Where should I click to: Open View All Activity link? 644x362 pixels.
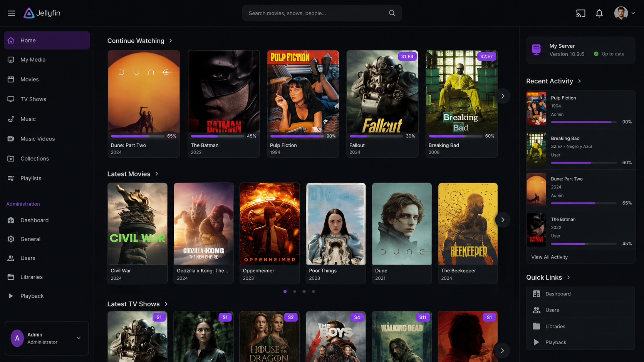click(x=549, y=257)
